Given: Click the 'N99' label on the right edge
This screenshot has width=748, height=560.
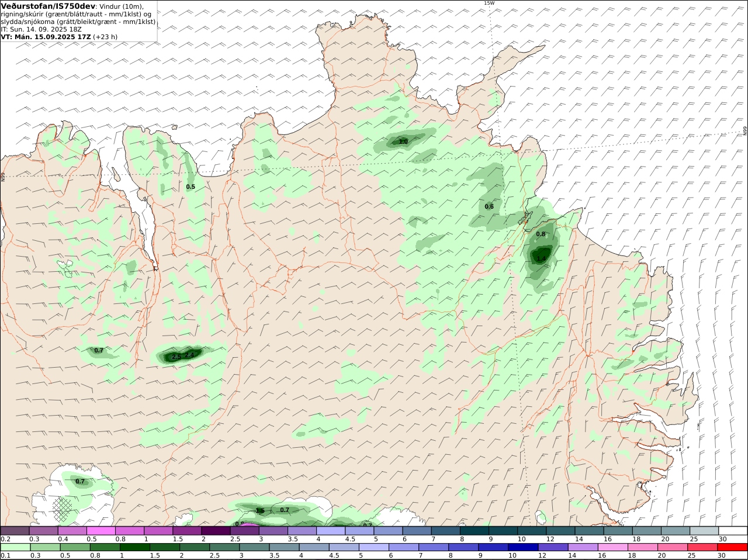Looking at the screenshot, I should point(745,131).
